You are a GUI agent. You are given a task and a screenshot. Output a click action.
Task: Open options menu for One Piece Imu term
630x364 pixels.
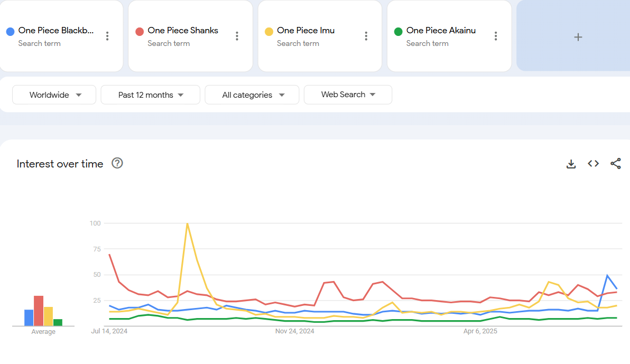pyautogui.click(x=366, y=36)
